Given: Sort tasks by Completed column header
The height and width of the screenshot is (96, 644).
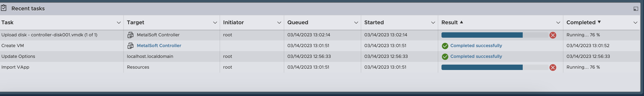Looking at the screenshot, I should (581, 22).
